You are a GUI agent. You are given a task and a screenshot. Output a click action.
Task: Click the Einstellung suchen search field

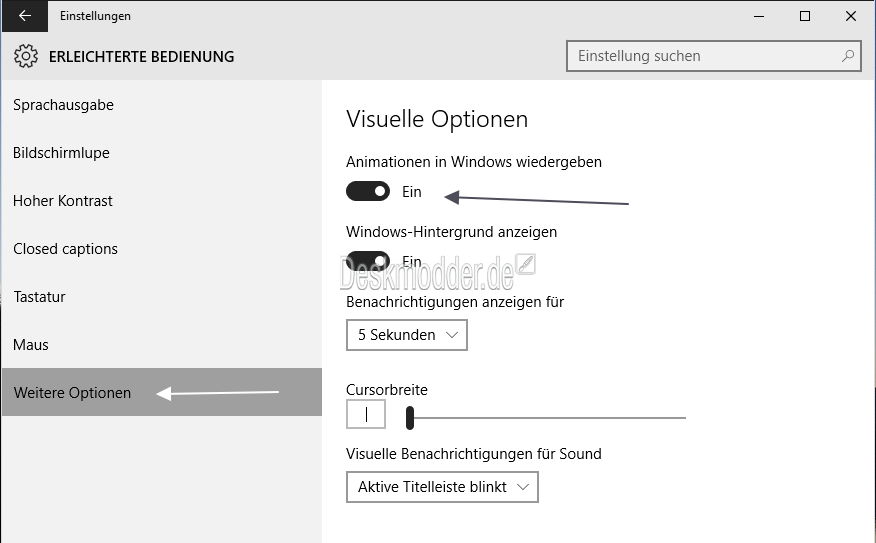(713, 56)
